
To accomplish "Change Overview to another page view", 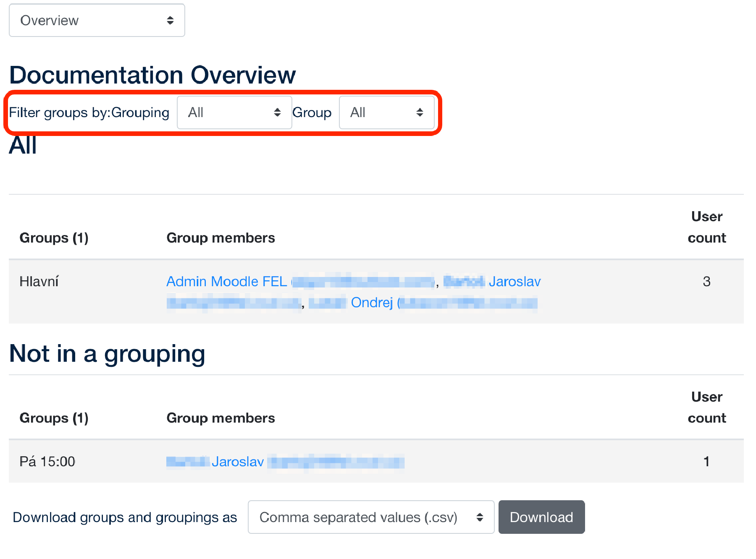I will pos(97,20).
